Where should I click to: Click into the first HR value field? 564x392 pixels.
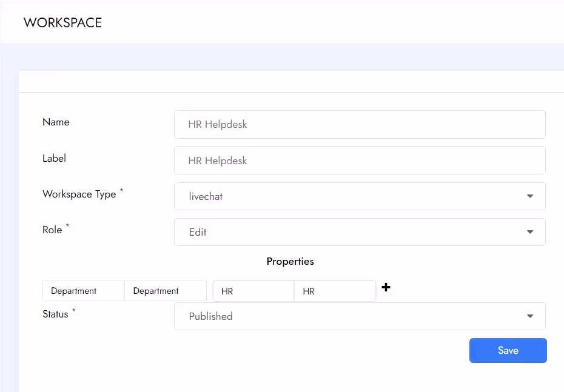[253, 291]
